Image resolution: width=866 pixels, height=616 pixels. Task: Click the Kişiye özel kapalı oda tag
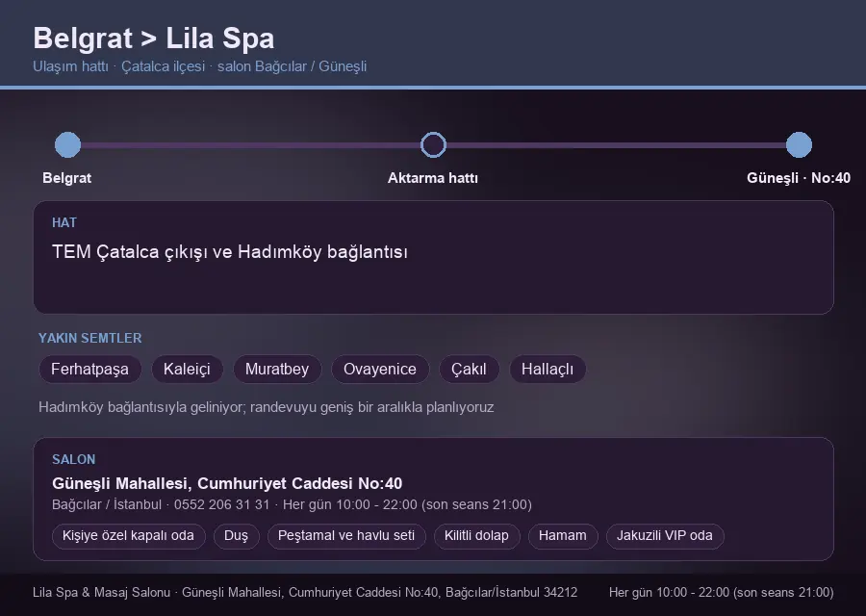tap(128, 536)
